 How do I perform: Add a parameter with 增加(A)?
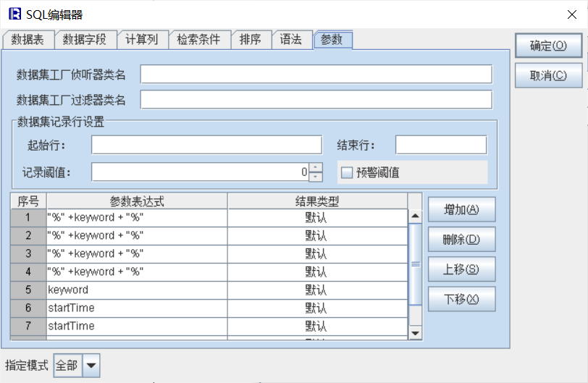461,209
